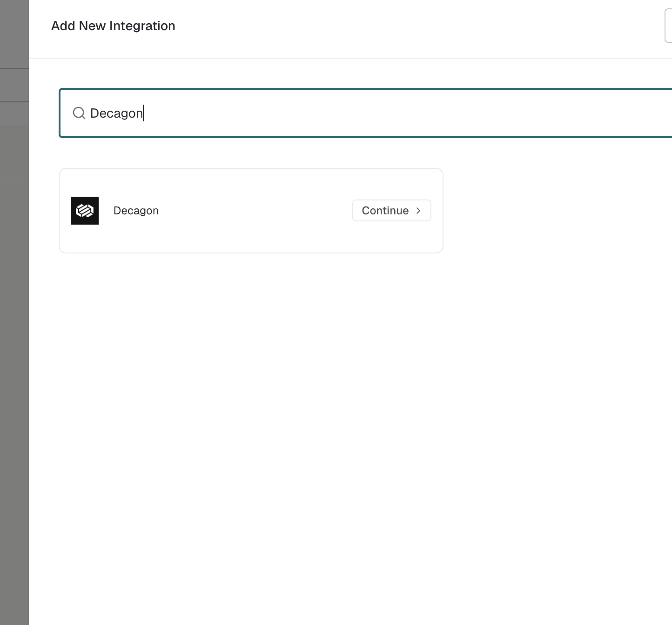Click the magnifying glass search icon

[79, 113]
